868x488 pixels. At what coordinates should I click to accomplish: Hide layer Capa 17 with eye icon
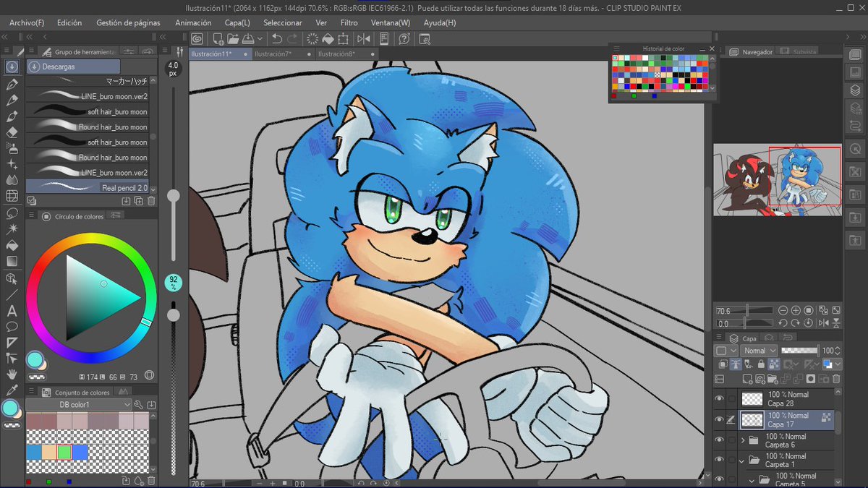[719, 419]
